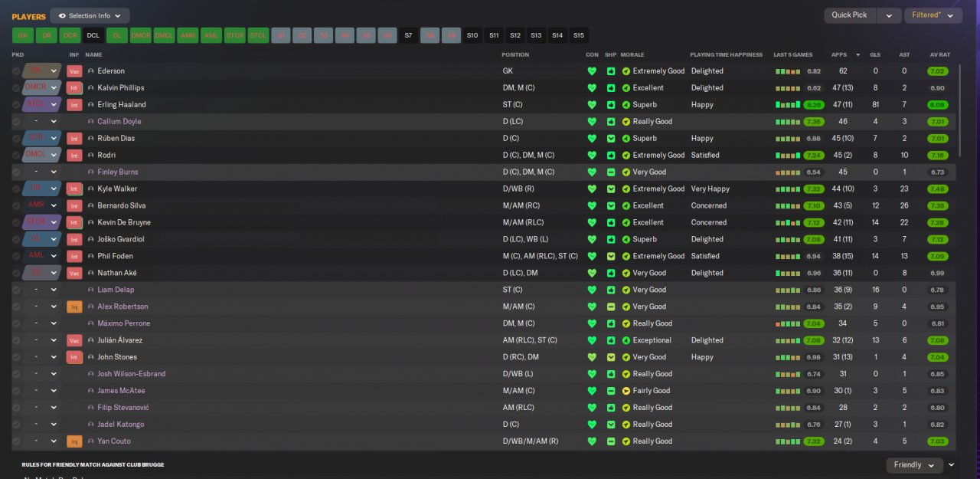Screen dimensions: 980x479
Task: Toggle pick circle for Callum Doyle
Action: [x=16, y=122]
